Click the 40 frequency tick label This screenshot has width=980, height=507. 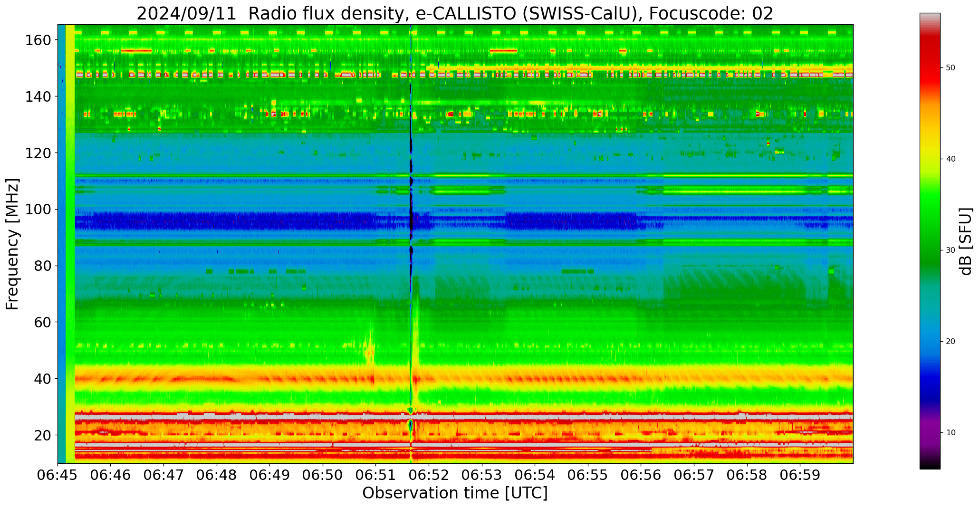coord(43,379)
